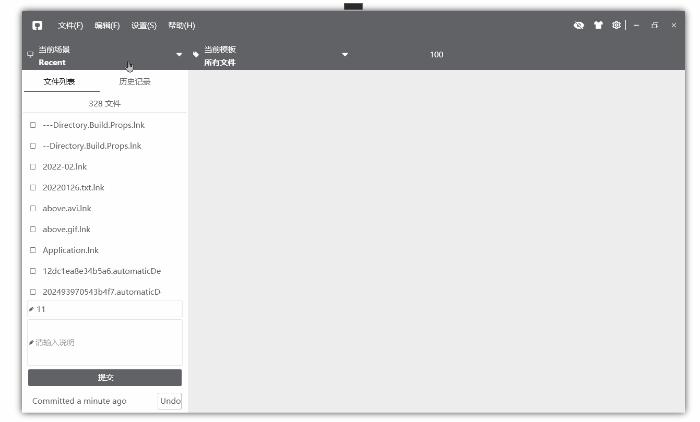The image size is (700, 422).
Task: Select the --Directory.Build.Props.lnk file name
Action: tap(92, 146)
